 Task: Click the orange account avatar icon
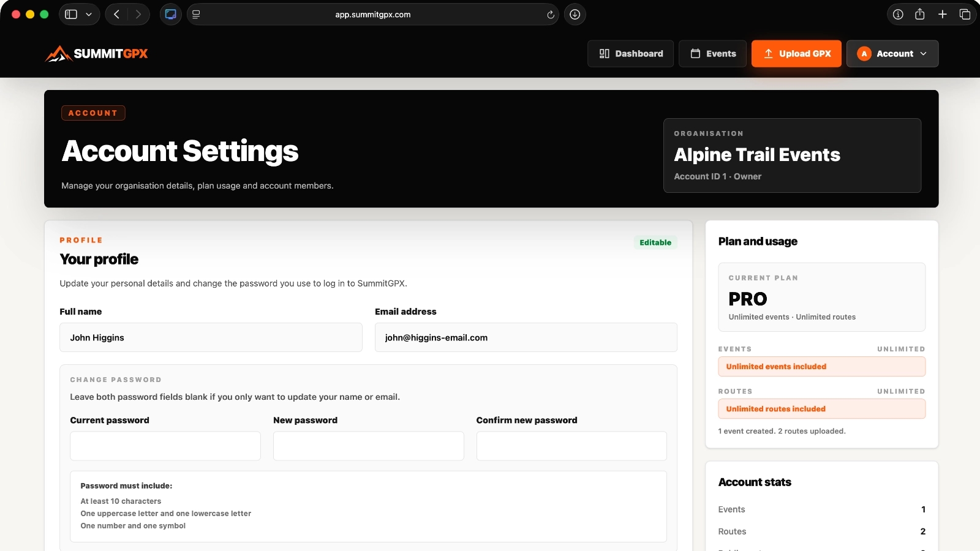pyautogui.click(x=864, y=54)
